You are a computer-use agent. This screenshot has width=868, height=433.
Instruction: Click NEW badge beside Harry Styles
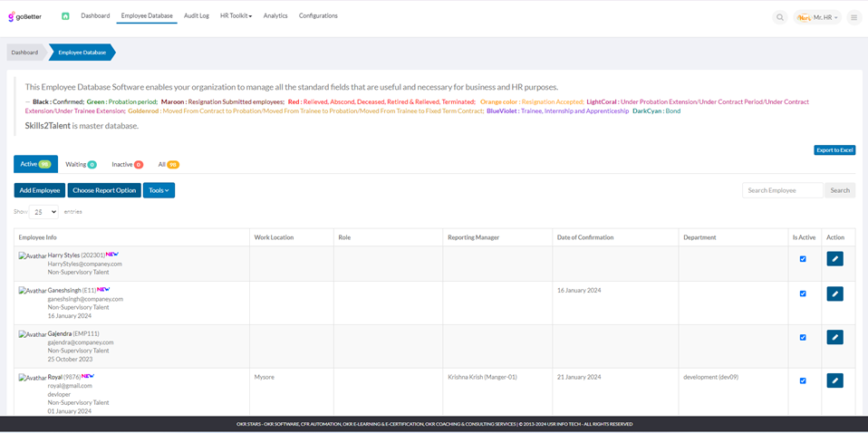tap(112, 255)
